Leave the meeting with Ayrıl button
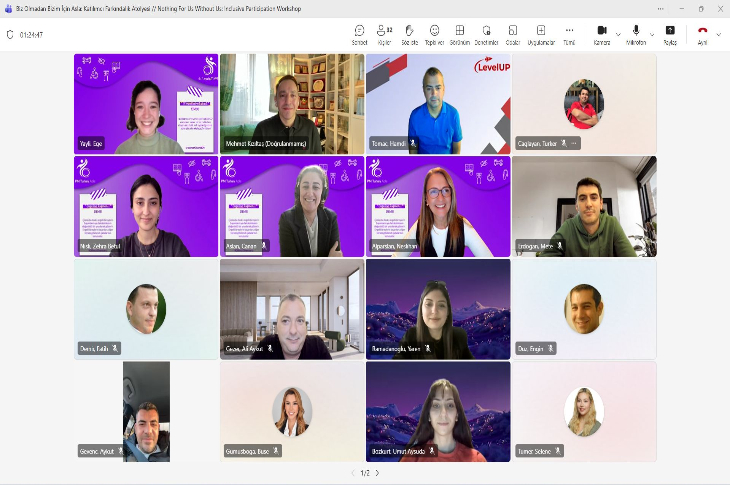This screenshot has width=730, height=485. point(702,34)
